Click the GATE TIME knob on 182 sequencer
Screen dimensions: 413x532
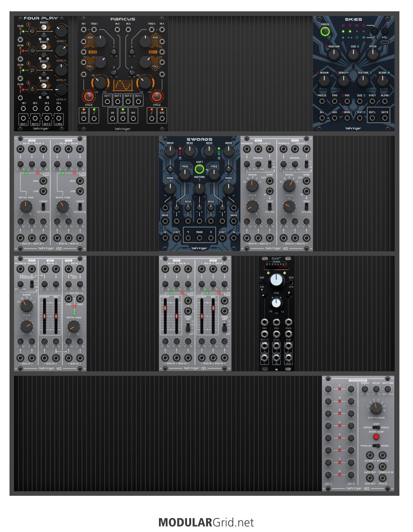pos(388,389)
